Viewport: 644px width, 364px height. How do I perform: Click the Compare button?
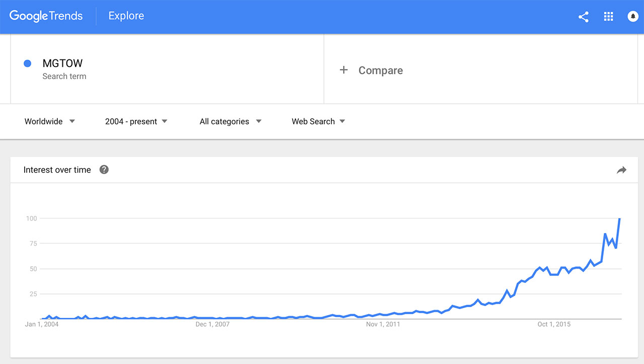point(380,70)
